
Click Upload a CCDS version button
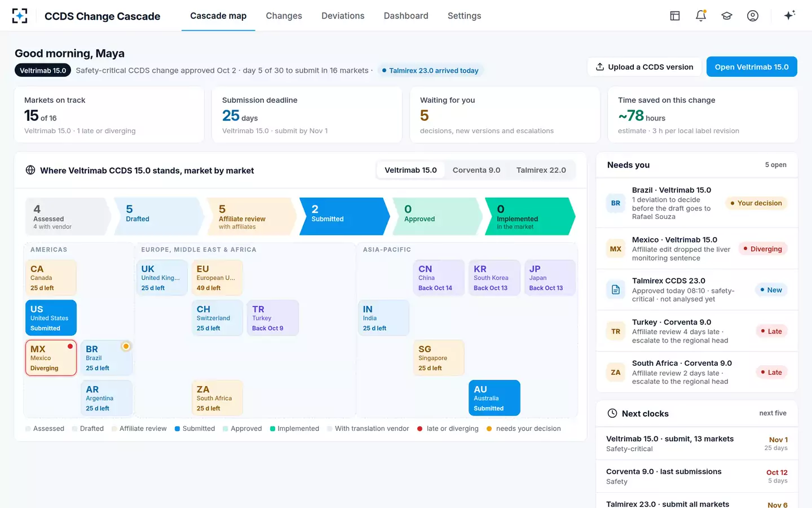[x=645, y=67]
